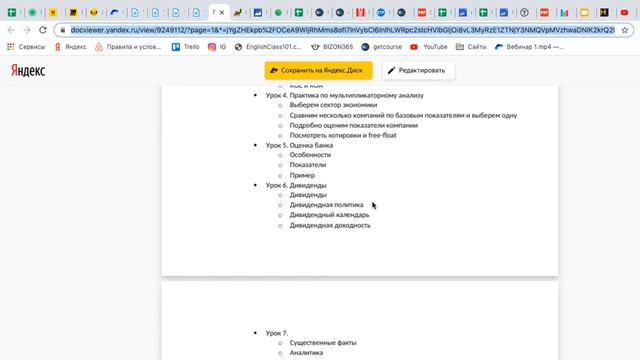Open the BIZON365 bookmark

332,47
